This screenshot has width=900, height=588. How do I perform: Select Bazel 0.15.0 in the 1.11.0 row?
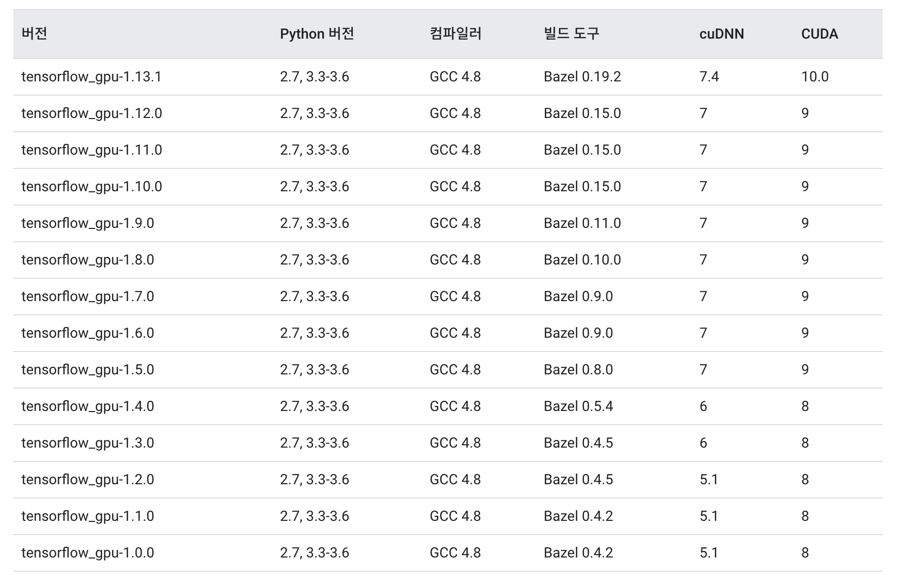(582, 150)
